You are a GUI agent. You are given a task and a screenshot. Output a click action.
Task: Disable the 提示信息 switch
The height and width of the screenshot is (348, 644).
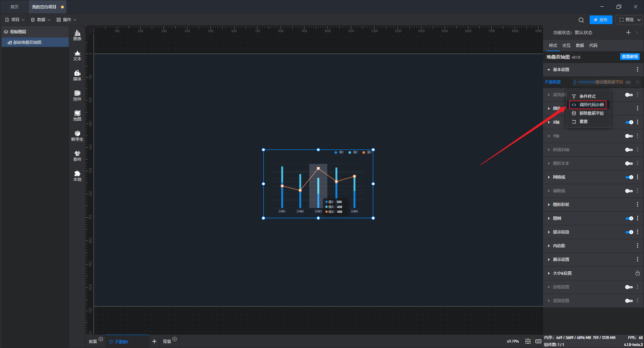click(629, 232)
